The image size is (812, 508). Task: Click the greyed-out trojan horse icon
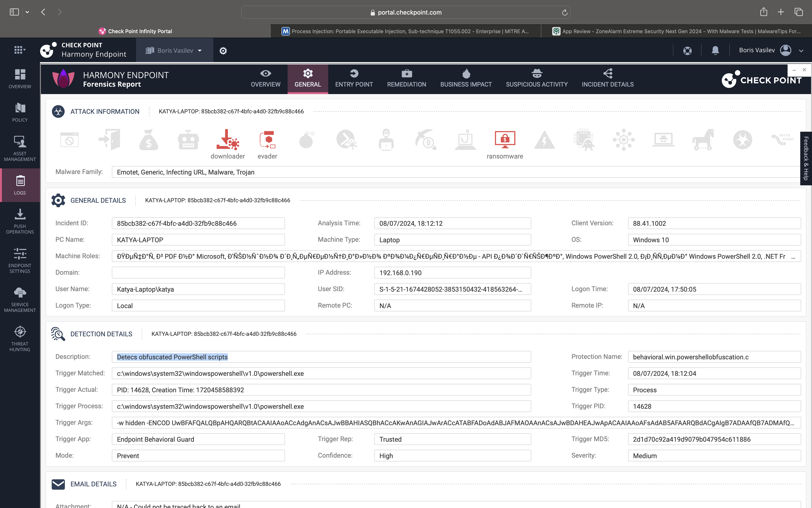(x=703, y=140)
